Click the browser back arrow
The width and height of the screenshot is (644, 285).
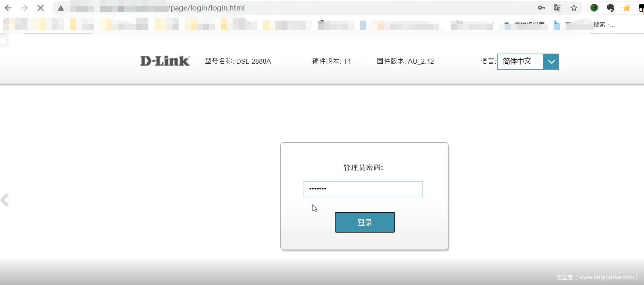(x=8, y=8)
